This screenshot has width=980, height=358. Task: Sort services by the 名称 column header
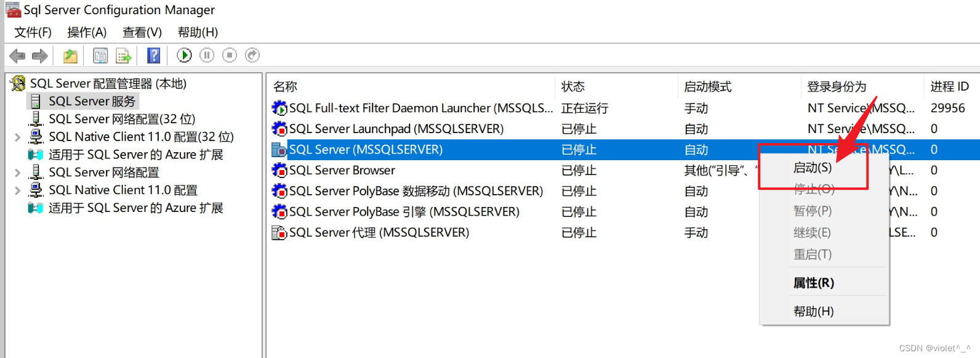pos(286,87)
